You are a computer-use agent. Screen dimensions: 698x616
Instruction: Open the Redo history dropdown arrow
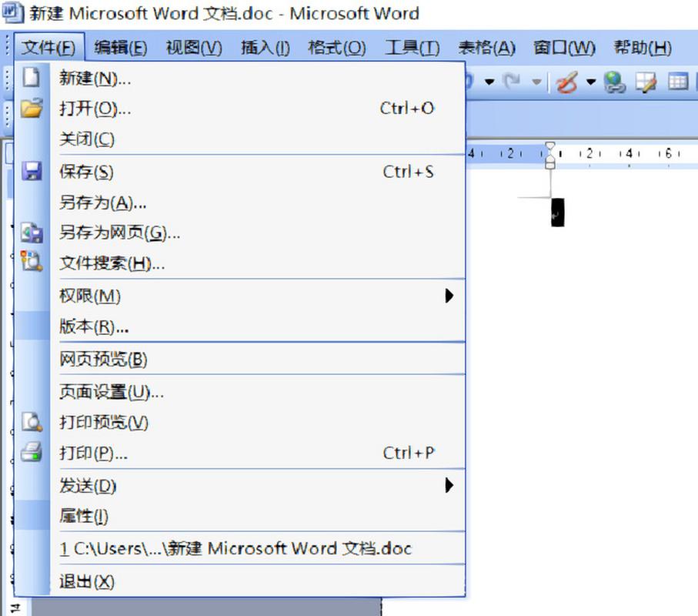[x=537, y=82]
